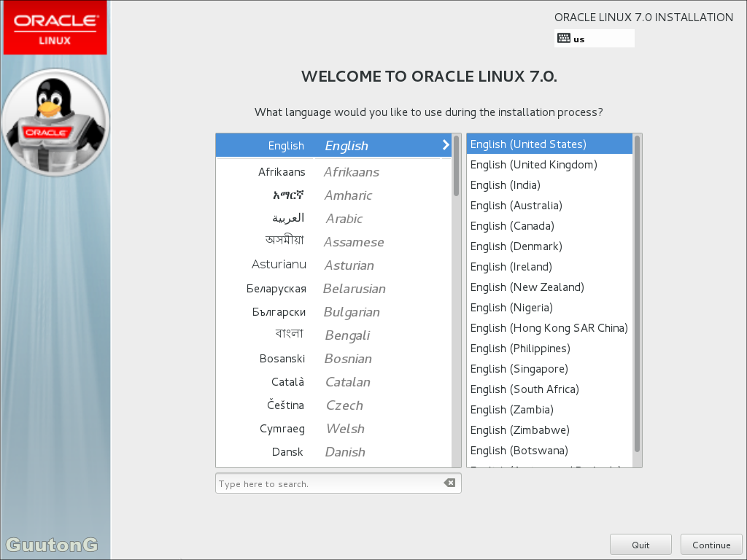Select English language row
This screenshot has width=747, height=560.
pyautogui.click(x=333, y=145)
